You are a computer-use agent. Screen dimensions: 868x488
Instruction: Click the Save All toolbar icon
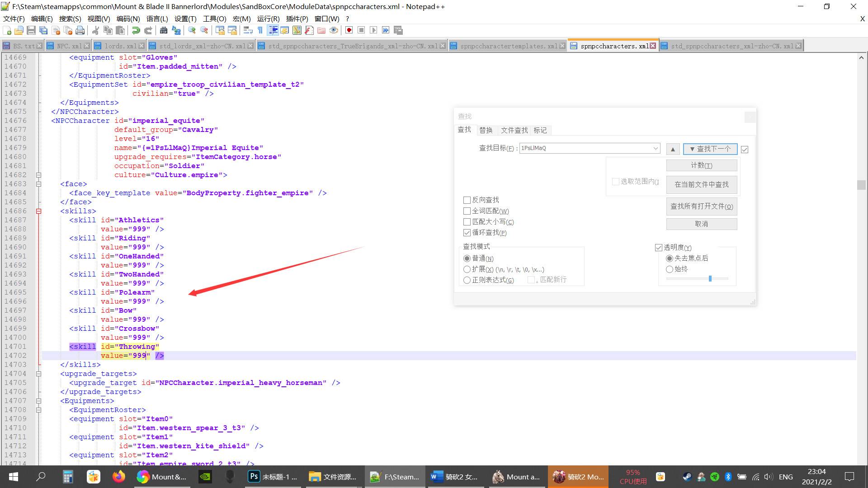click(x=43, y=30)
